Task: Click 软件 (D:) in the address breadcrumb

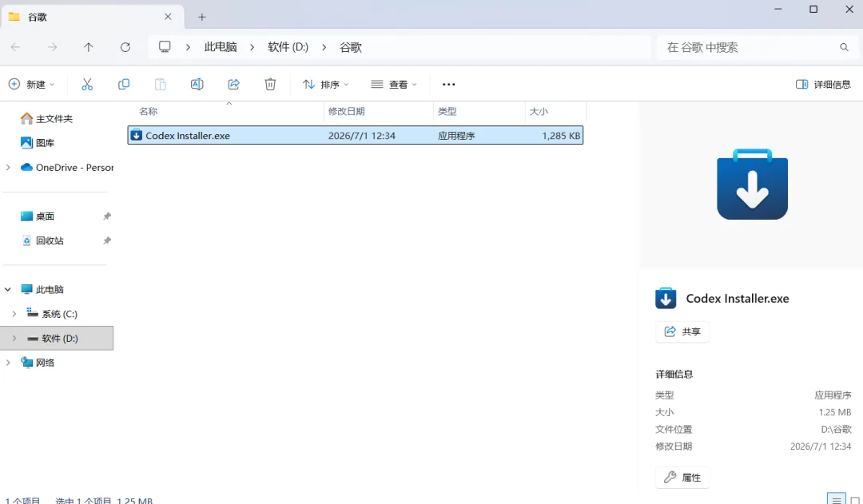Action: [288, 47]
